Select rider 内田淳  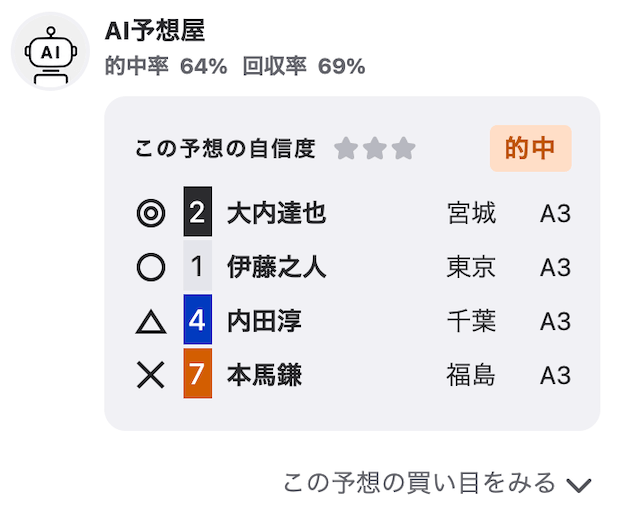(264, 321)
